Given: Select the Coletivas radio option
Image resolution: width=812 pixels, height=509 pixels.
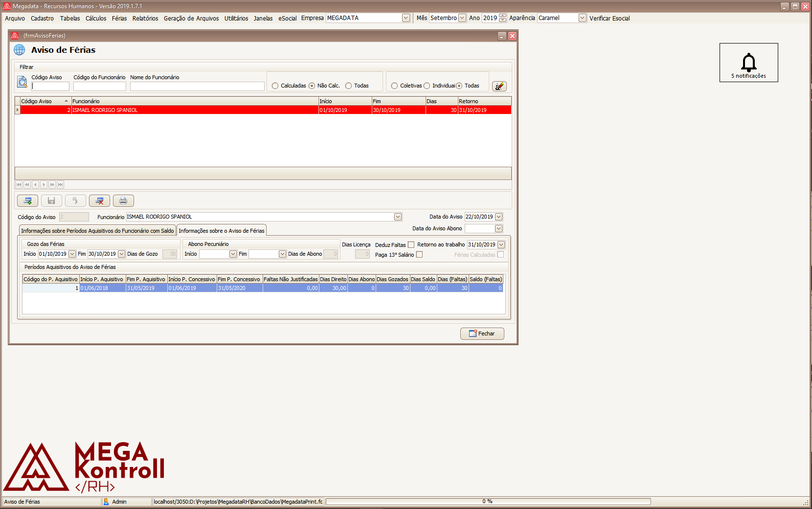Looking at the screenshot, I should (x=395, y=86).
